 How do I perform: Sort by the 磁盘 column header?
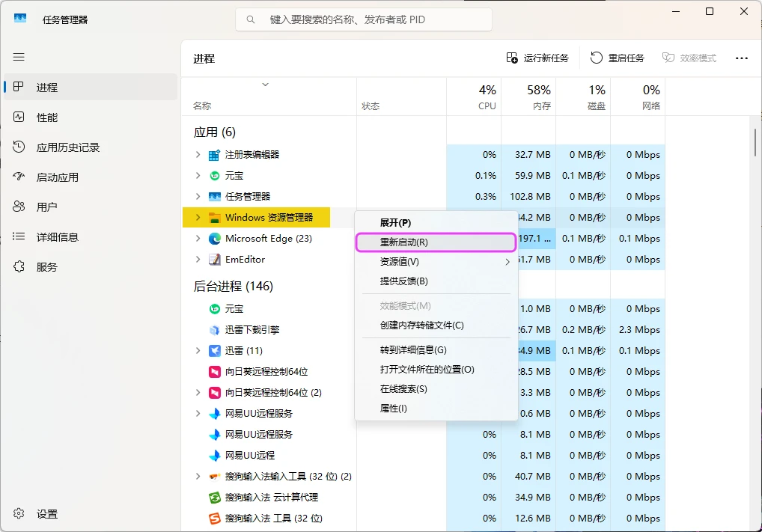[x=583, y=97]
